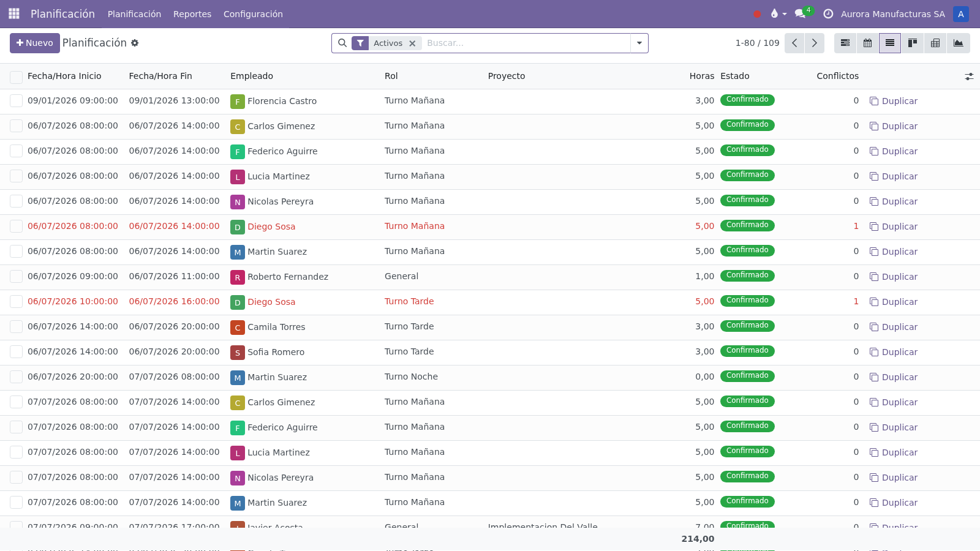
Task: Expand the search options dropdown
Action: click(x=639, y=43)
